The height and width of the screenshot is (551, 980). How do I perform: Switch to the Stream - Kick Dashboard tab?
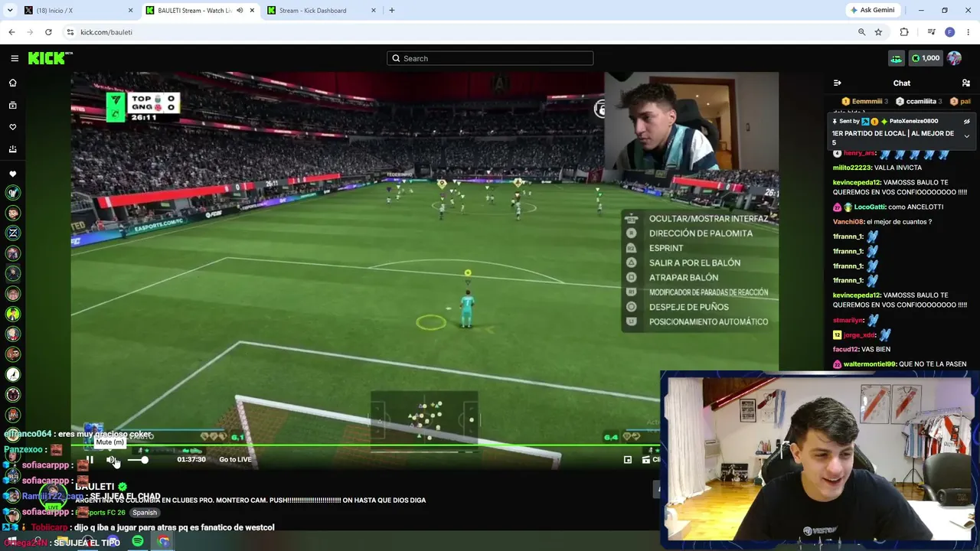pos(322,11)
